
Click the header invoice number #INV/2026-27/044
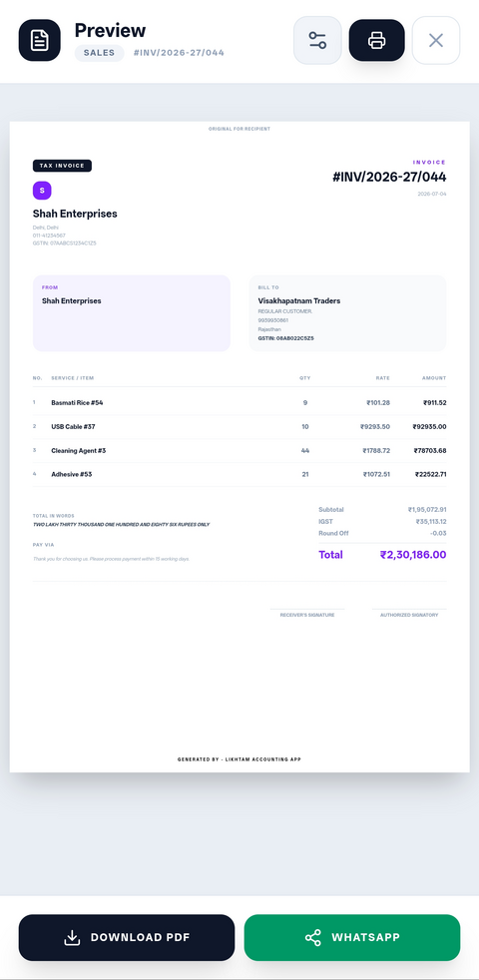179,53
